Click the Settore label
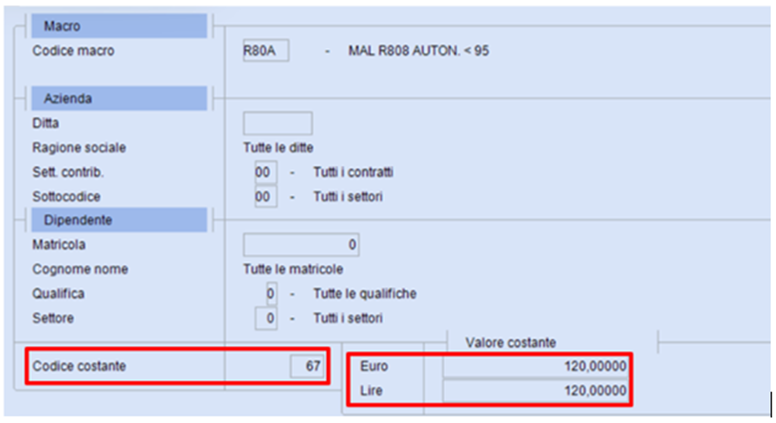This screenshot has height=423, width=776. point(53,318)
